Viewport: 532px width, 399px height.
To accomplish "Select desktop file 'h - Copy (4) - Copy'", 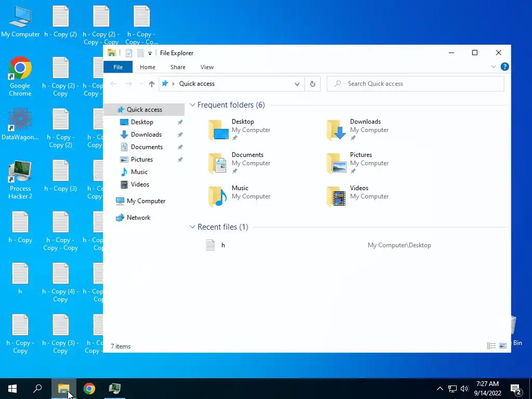I will coord(60,283).
